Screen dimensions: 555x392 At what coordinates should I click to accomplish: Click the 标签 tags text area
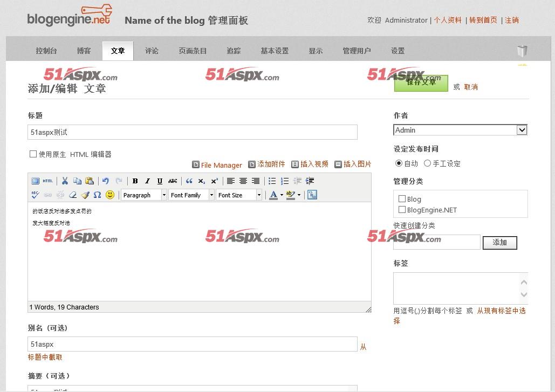pyautogui.click(x=461, y=288)
